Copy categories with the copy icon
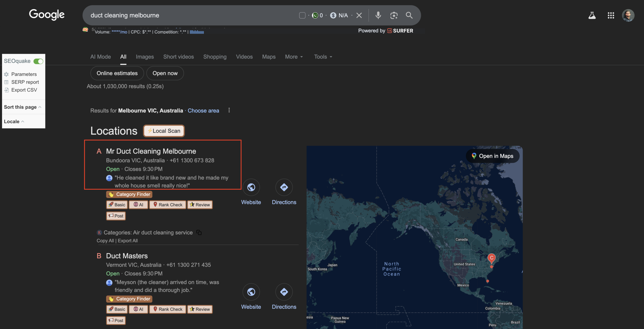 click(x=199, y=232)
